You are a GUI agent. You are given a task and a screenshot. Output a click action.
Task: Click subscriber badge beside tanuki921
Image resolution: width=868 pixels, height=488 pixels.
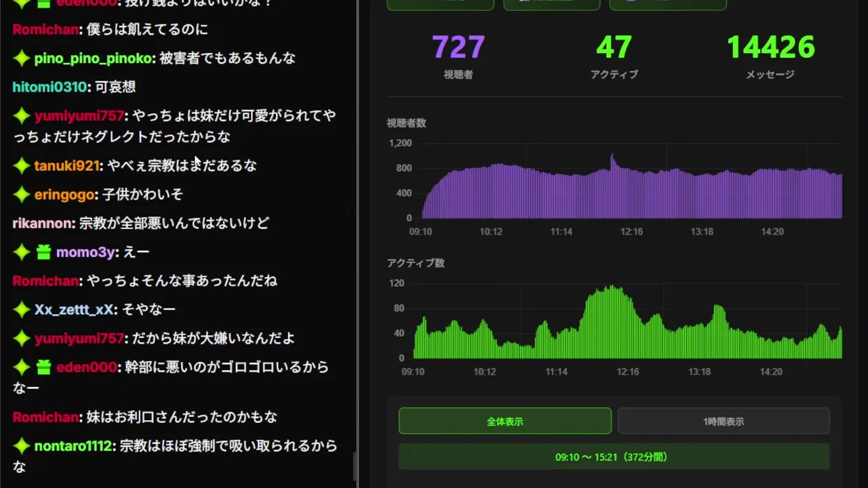(22, 165)
